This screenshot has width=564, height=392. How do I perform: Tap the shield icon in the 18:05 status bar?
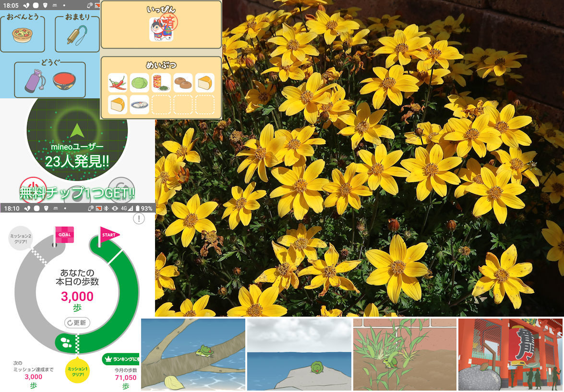tap(45, 5)
